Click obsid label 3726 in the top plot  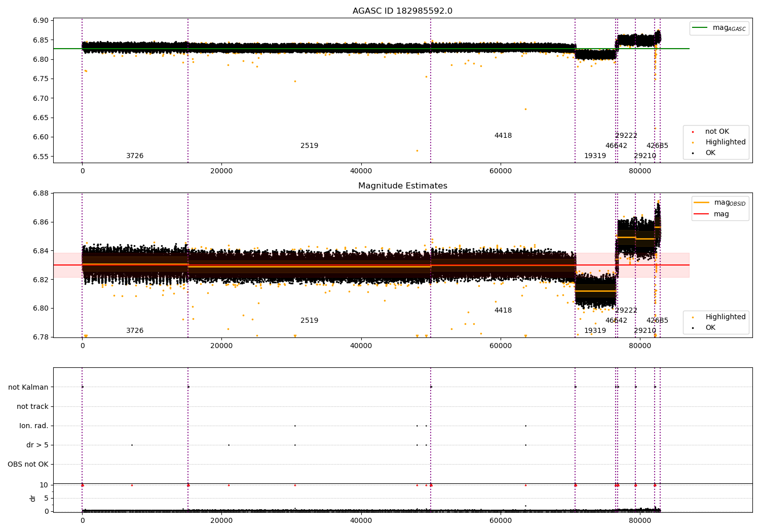[x=135, y=156]
